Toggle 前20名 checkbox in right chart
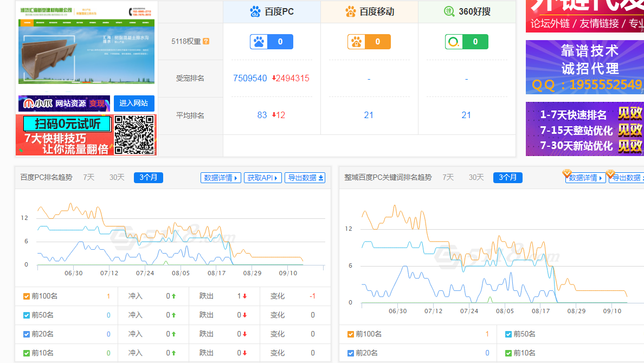Image resolution: width=644 pixels, height=363 pixels. click(350, 353)
